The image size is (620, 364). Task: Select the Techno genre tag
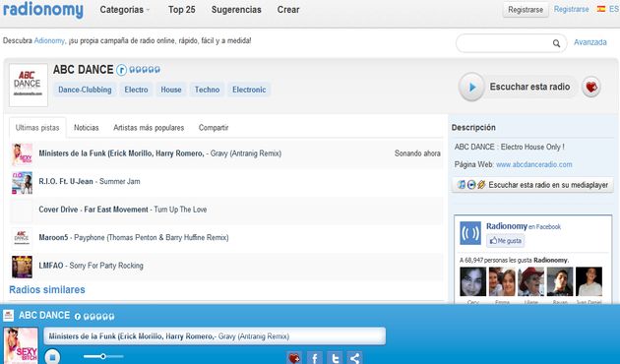tap(207, 90)
